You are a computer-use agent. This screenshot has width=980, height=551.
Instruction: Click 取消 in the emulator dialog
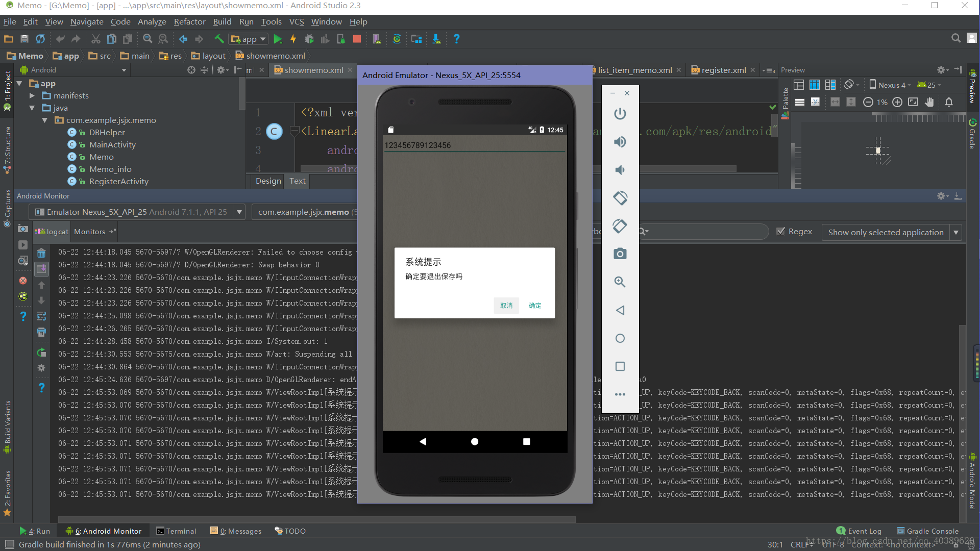click(x=506, y=306)
